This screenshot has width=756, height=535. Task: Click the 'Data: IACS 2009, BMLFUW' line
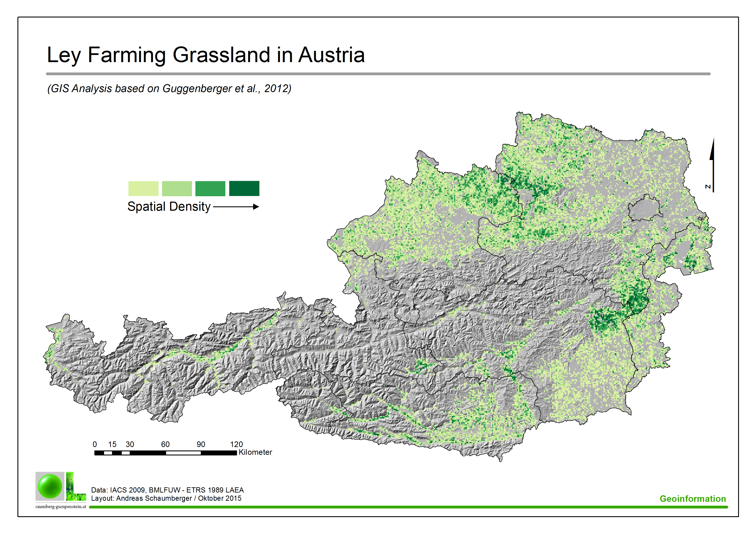pos(167,490)
